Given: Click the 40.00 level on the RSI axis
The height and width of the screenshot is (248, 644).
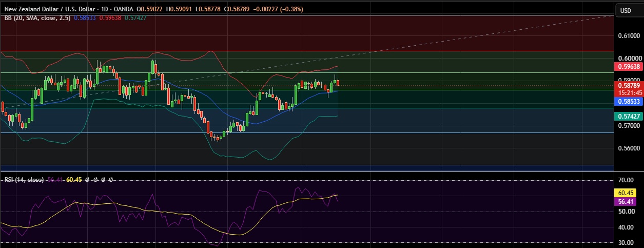Looking at the screenshot, I should pos(626,227).
